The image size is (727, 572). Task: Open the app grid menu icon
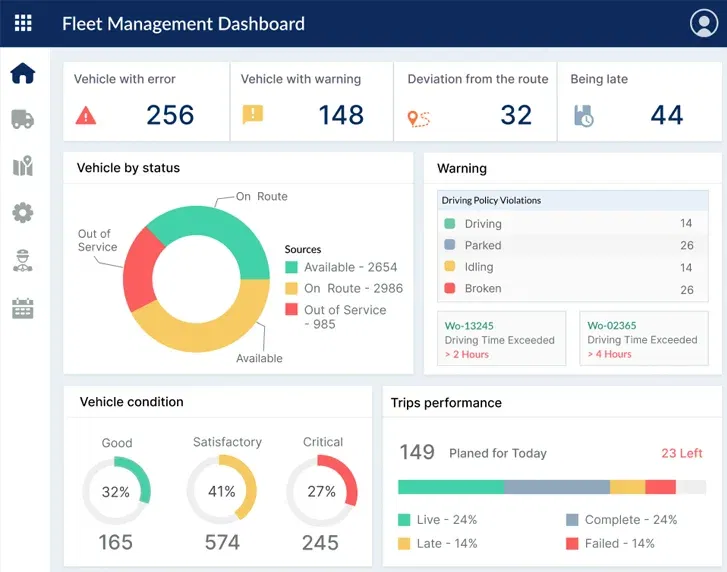23,23
